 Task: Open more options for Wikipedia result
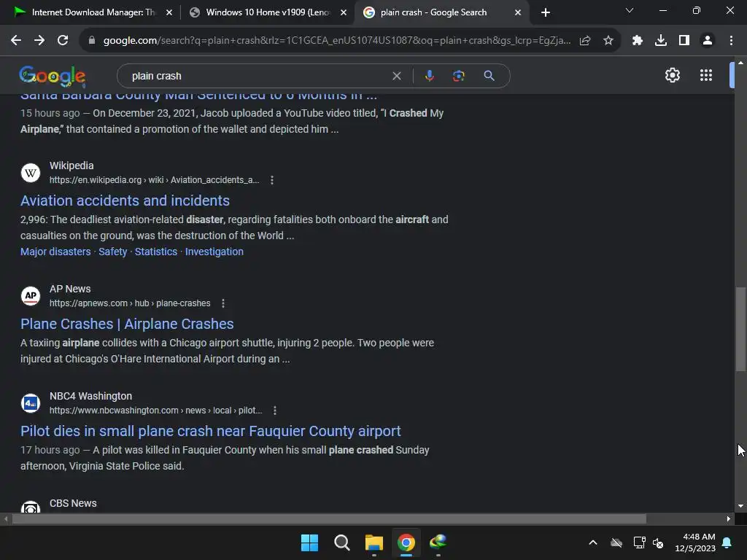click(x=272, y=180)
